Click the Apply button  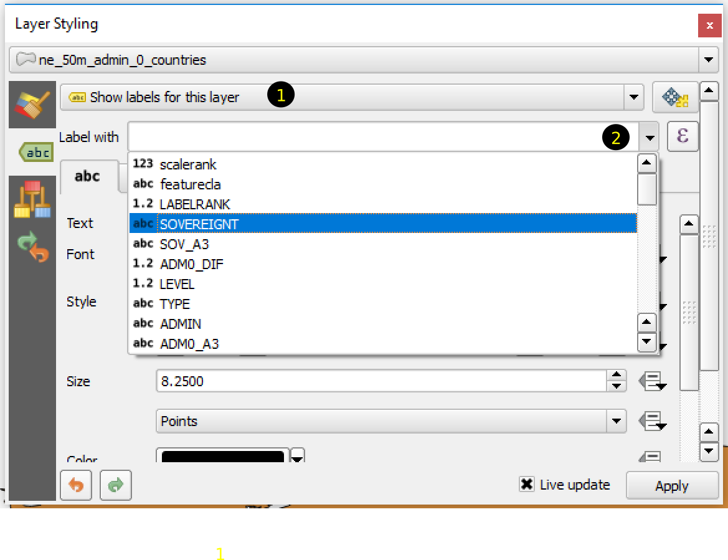(671, 486)
